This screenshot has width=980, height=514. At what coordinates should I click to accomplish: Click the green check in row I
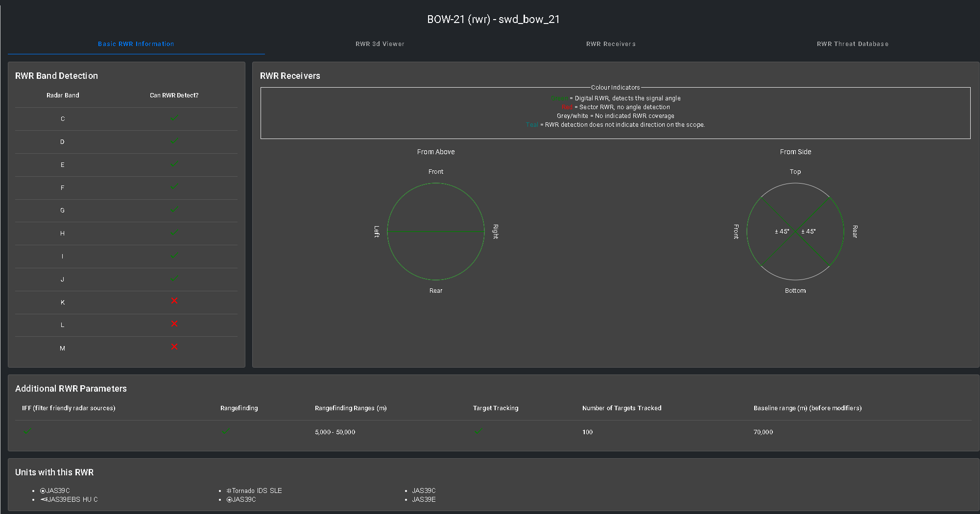(174, 256)
